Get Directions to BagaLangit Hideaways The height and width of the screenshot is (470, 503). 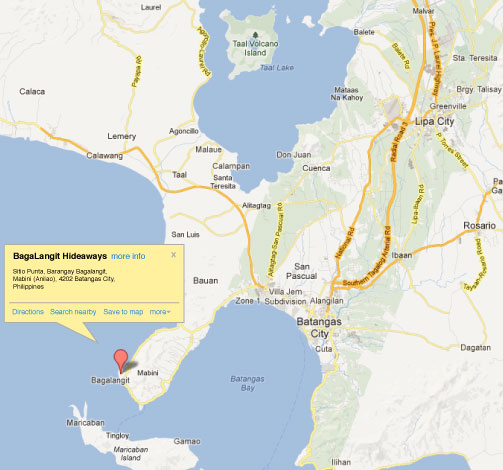pyautogui.click(x=28, y=312)
